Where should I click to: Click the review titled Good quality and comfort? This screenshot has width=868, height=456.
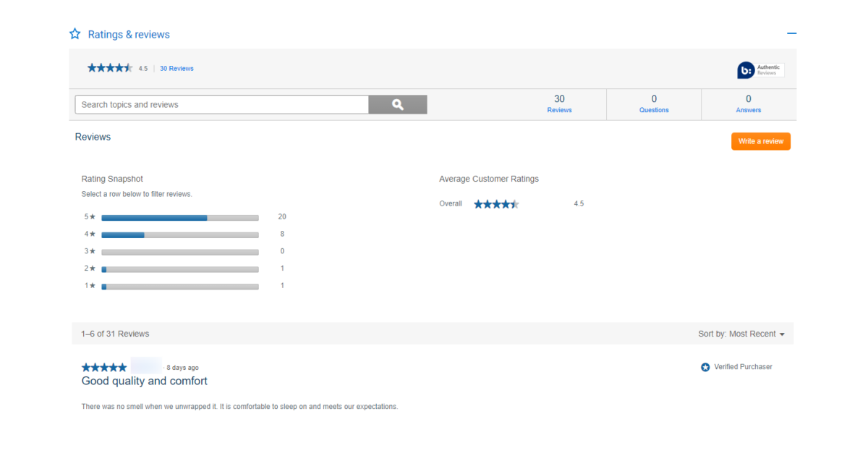(144, 381)
